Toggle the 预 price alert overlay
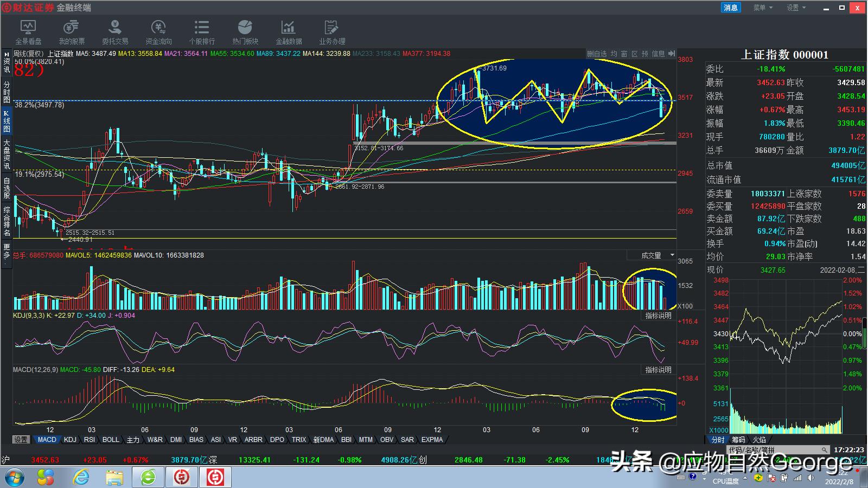The width and height of the screenshot is (868, 488). [645, 54]
